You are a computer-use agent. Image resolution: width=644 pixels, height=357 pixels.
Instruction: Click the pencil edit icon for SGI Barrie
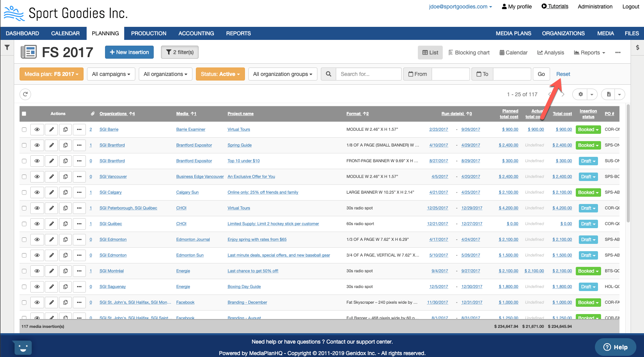[51, 130]
